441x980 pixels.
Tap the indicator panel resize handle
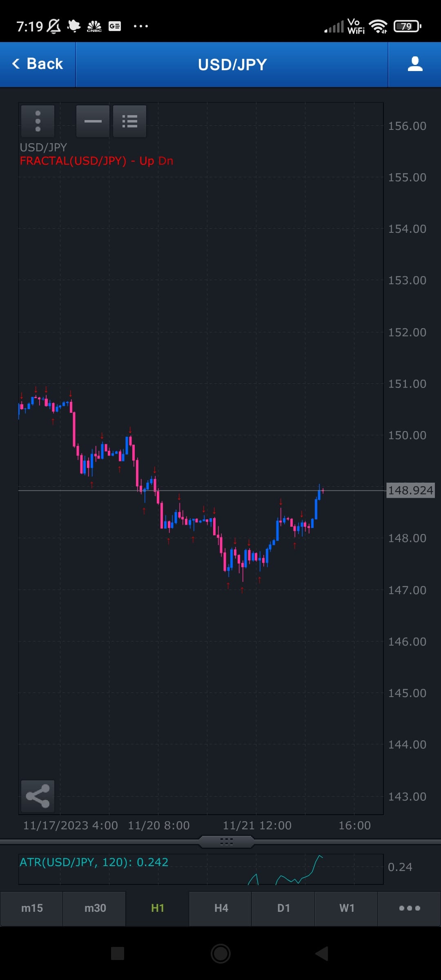tap(226, 842)
